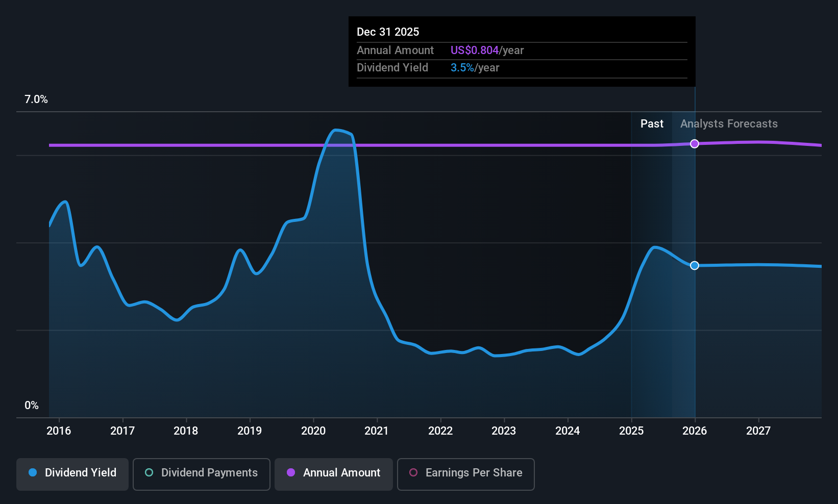Click the tooltip's Annual Amount row label
This screenshot has height=504, width=838.
pyautogui.click(x=395, y=50)
